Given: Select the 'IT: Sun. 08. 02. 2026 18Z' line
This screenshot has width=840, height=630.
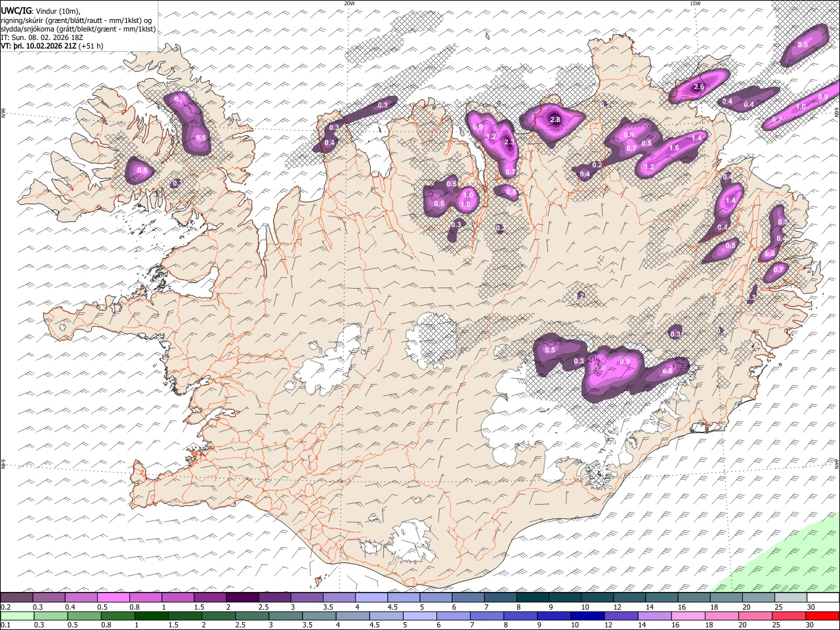Looking at the screenshot, I should tap(43, 37).
